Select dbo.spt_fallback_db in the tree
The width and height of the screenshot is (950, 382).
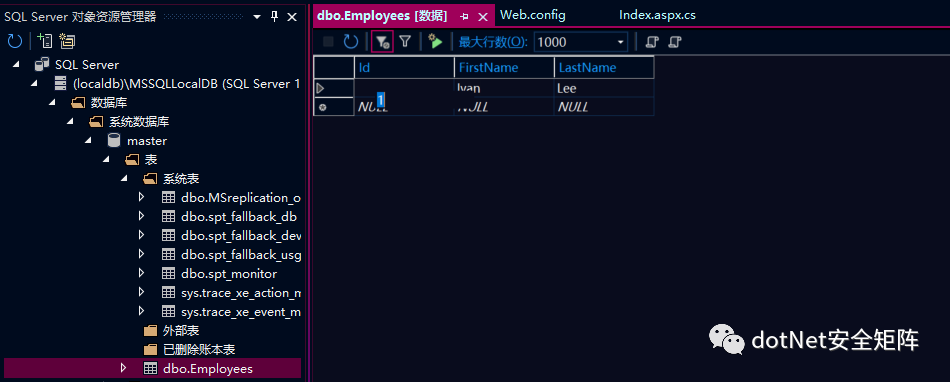pyautogui.click(x=239, y=217)
